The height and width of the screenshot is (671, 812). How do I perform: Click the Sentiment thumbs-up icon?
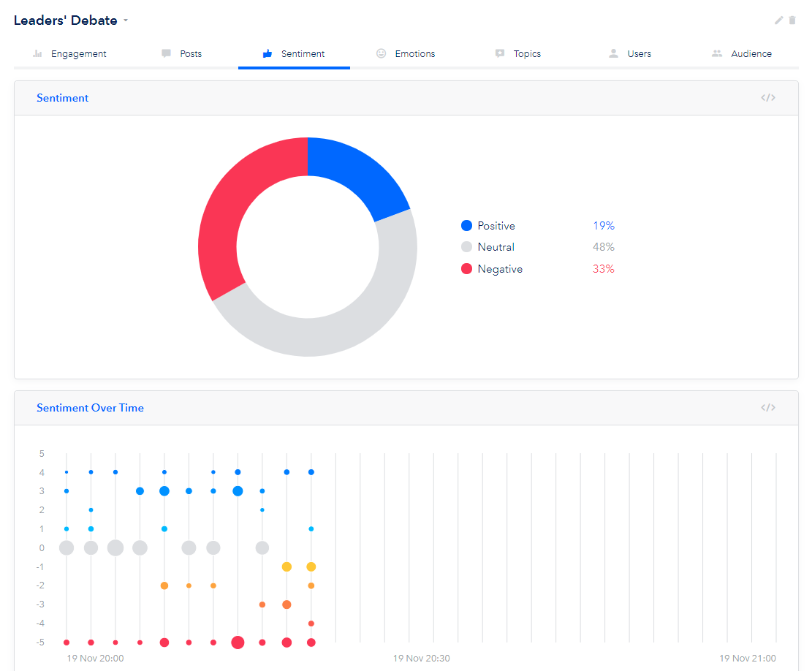(x=267, y=53)
